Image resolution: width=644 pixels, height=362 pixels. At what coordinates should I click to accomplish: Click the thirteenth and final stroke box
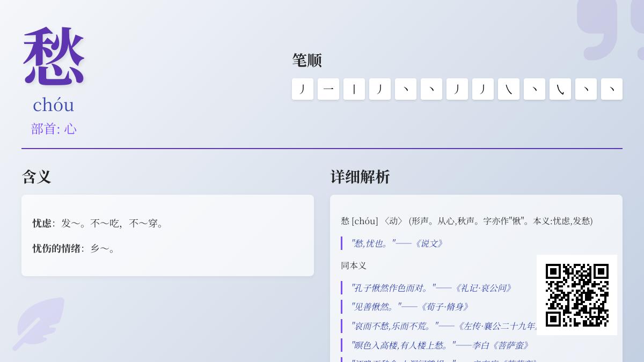tap(612, 89)
